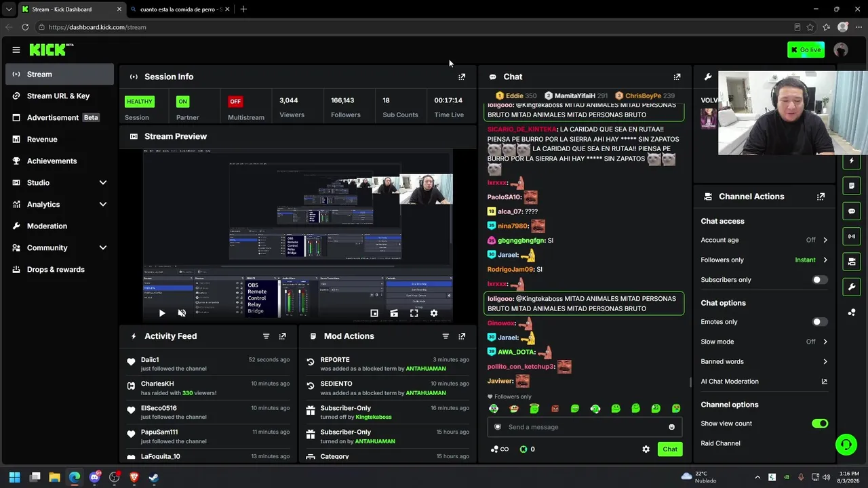Click the Kicks balance icon in chat
This screenshot has height=488, width=868.
(x=524, y=449)
